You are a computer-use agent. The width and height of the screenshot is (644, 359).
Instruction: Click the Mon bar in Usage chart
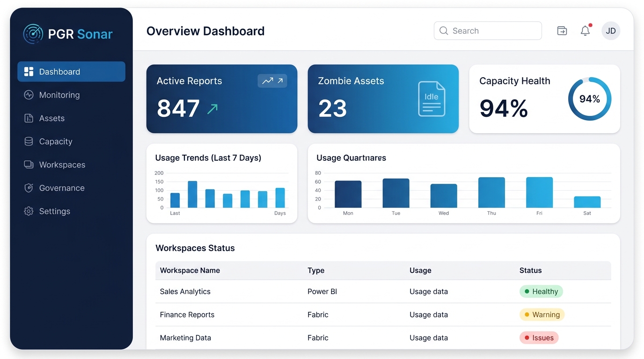coord(348,194)
